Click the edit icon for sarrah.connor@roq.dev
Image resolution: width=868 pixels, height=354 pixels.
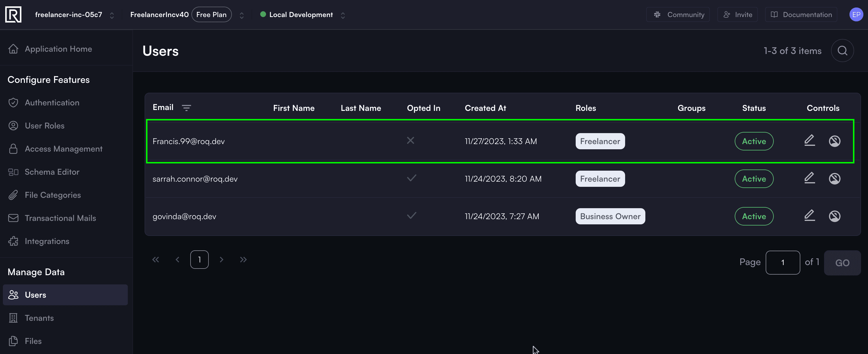pyautogui.click(x=809, y=178)
